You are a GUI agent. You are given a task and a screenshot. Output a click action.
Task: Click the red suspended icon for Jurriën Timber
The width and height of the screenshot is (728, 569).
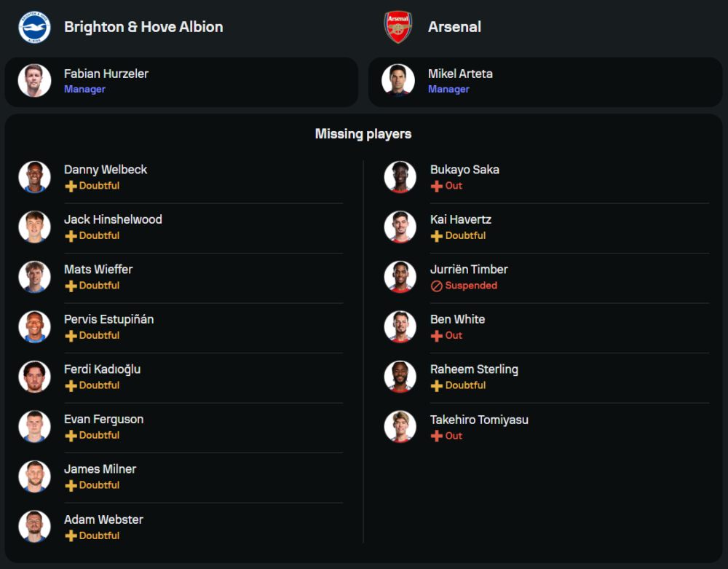tap(437, 286)
